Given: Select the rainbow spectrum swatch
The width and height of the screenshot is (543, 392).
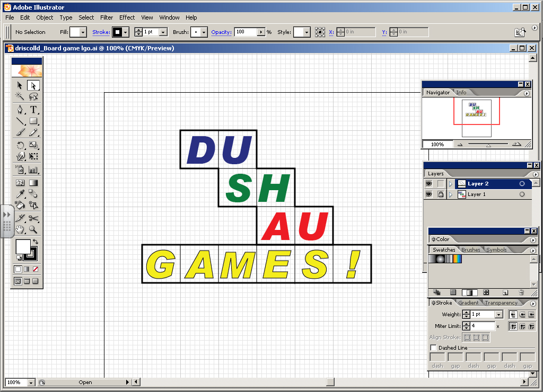Looking at the screenshot, I should (x=457, y=259).
